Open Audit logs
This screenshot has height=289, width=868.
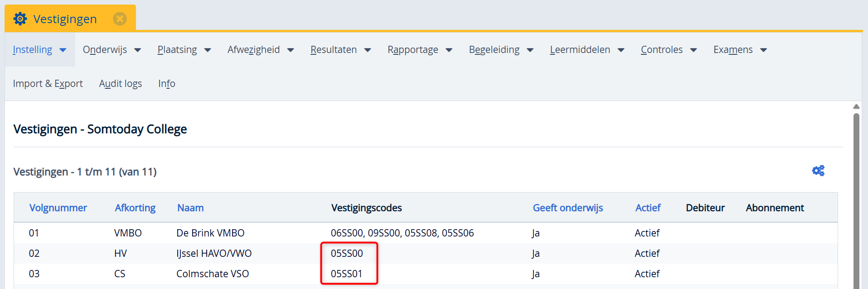coord(121,84)
